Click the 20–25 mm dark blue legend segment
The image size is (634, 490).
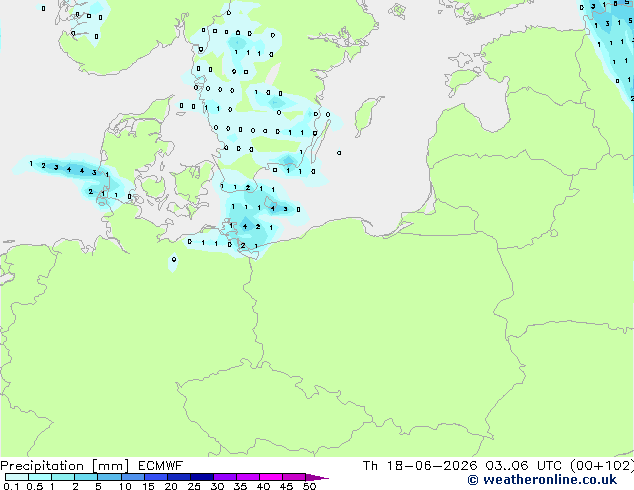click(x=178, y=477)
